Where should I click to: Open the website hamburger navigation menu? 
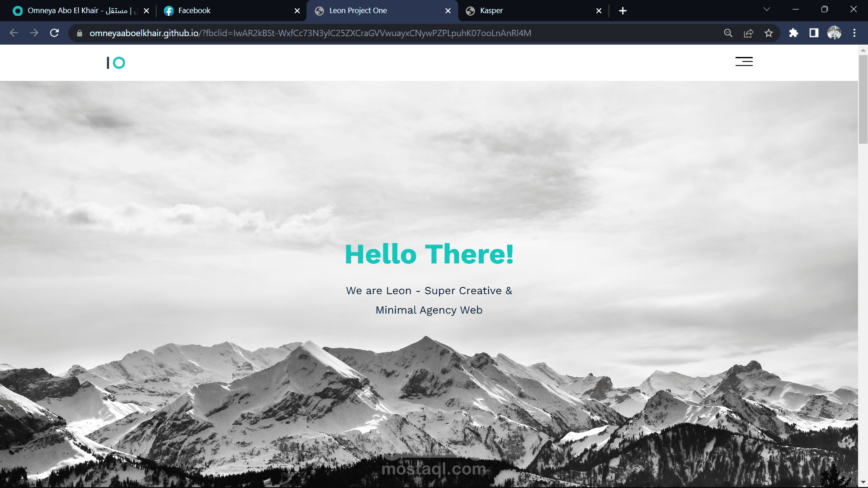(x=743, y=61)
